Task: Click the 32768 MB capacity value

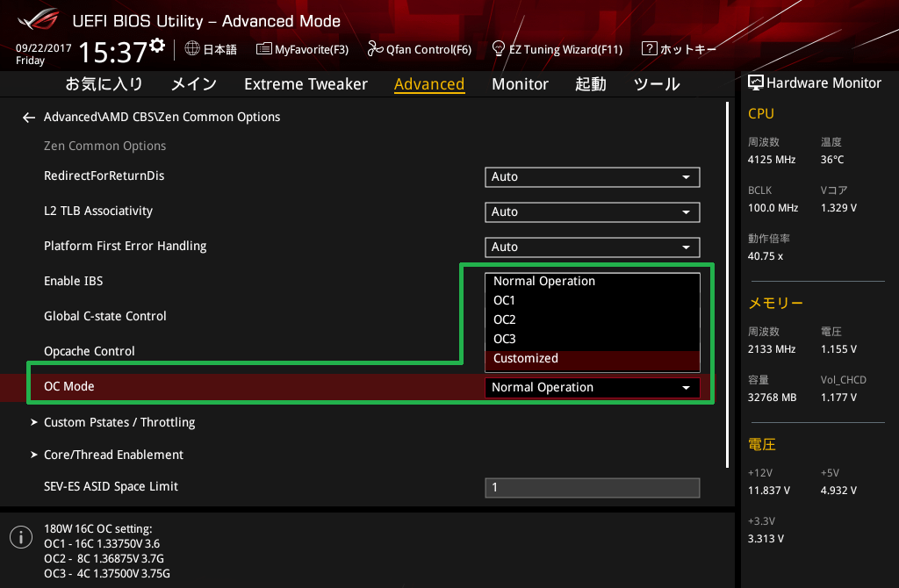Action: [772, 398]
